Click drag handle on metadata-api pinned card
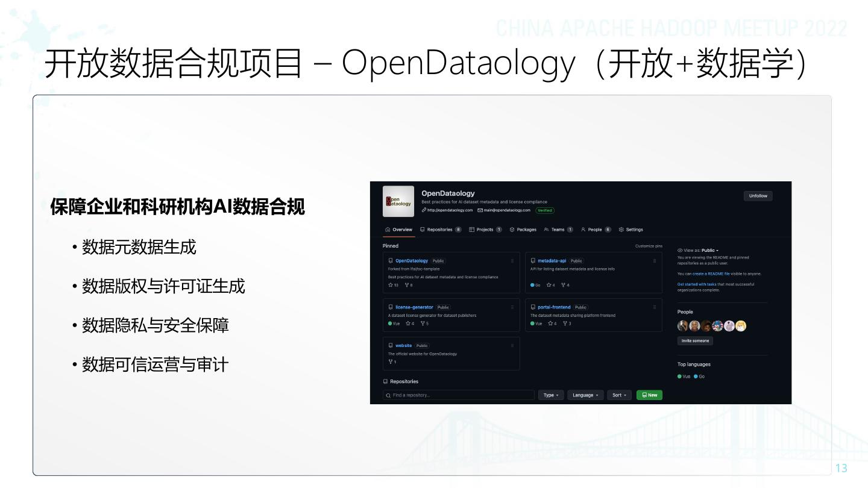The image size is (868, 488). pyautogui.click(x=655, y=261)
